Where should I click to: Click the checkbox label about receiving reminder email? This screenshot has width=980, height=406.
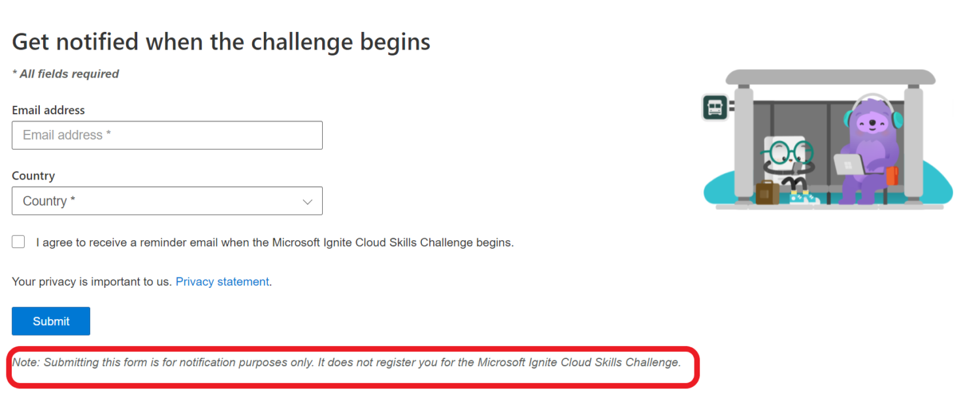[x=274, y=242]
